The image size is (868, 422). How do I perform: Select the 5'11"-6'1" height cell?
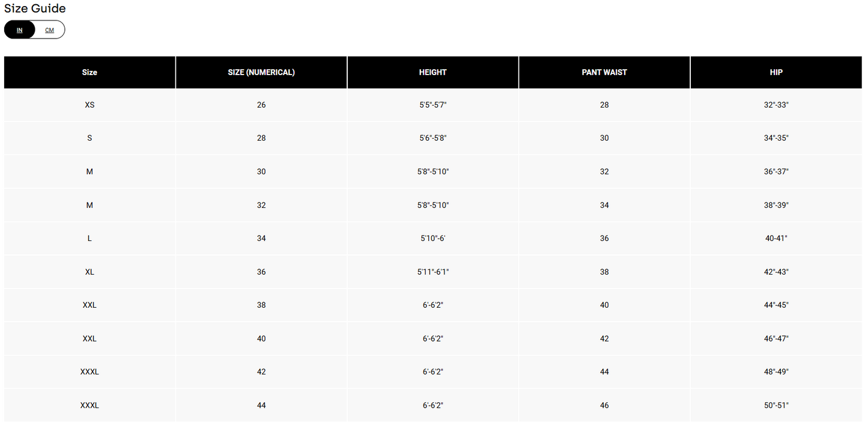[x=432, y=272]
